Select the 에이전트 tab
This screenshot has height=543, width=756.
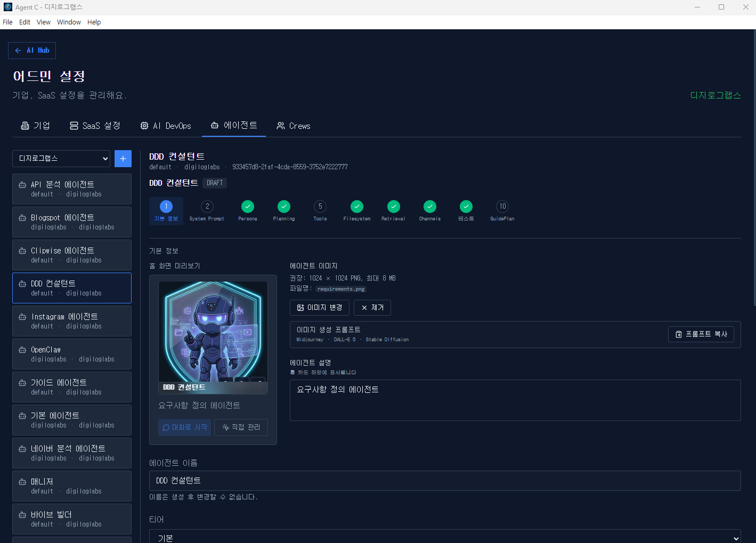click(x=234, y=126)
